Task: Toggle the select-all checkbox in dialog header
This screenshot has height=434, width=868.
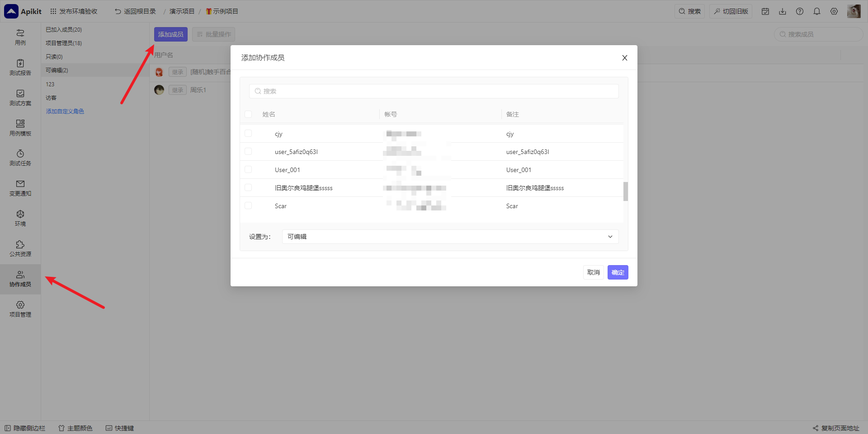Action: click(x=248, y=114)
